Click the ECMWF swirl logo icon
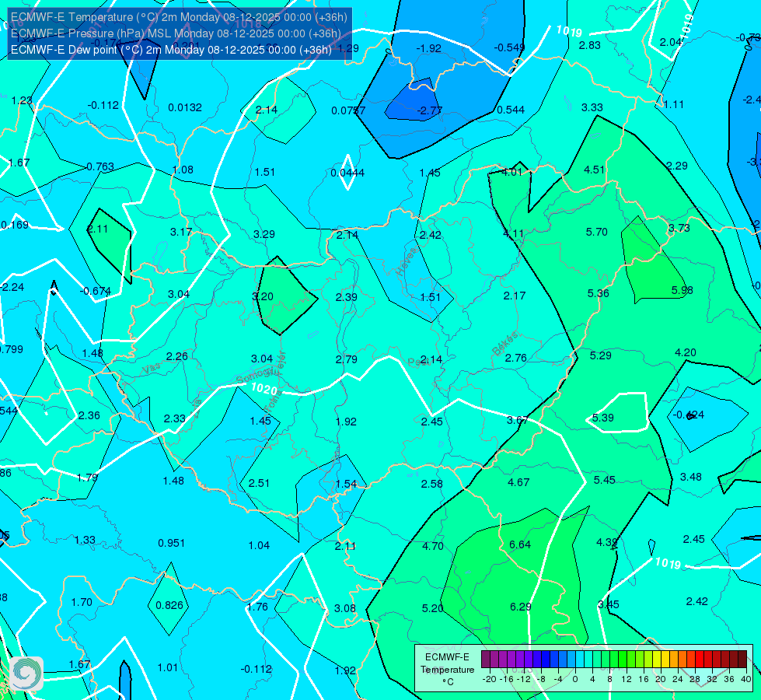The width and height of the screenshot is (761, 700). point(26,674)
